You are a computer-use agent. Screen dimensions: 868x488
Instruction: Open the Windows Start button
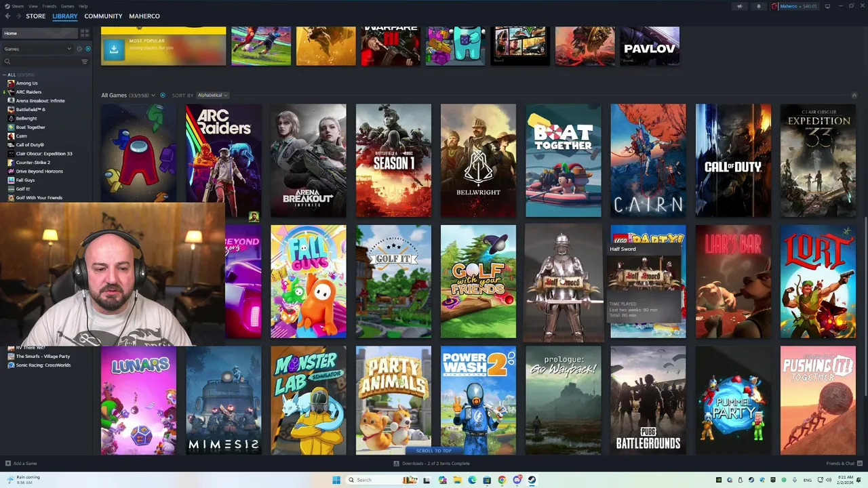point(336,480)
